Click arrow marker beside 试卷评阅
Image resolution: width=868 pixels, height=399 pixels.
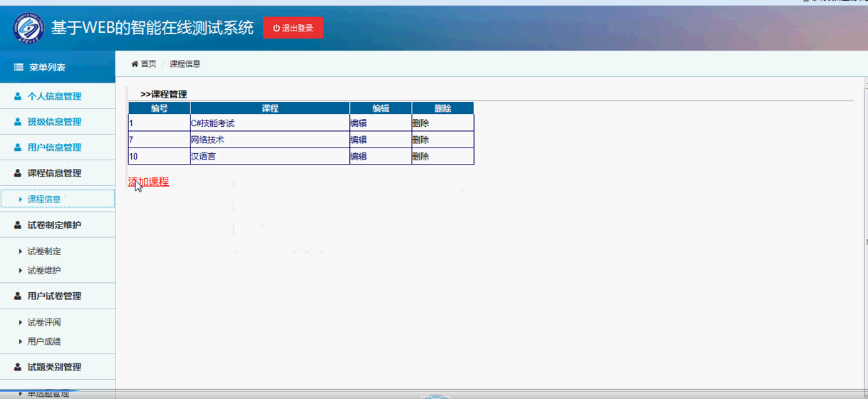point(21,323)
